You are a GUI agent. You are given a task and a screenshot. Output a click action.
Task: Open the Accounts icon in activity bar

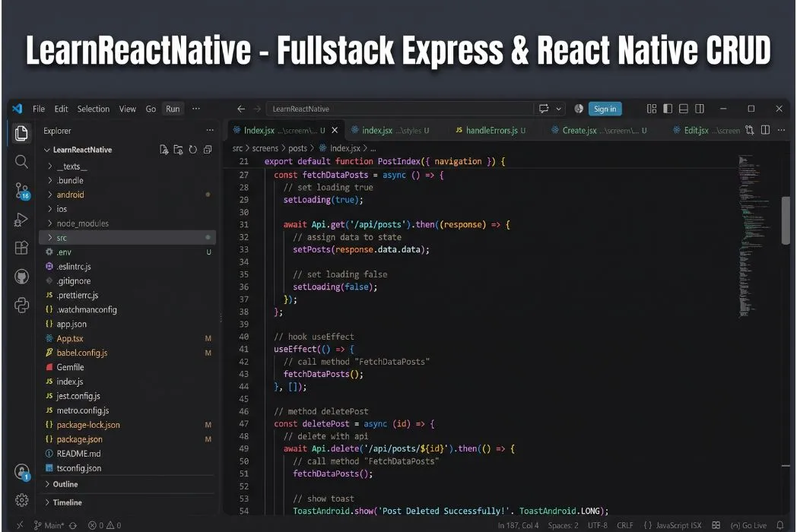[22, 472]
